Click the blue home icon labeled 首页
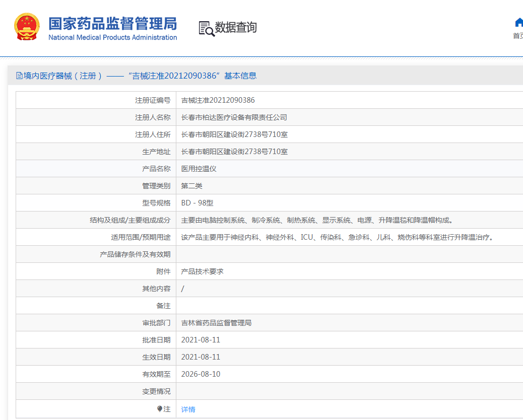This screenshot has height=420, width=523. tap(518, 22)
